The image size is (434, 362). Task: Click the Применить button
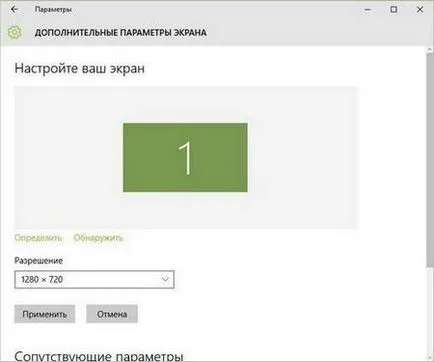[45, 314]
